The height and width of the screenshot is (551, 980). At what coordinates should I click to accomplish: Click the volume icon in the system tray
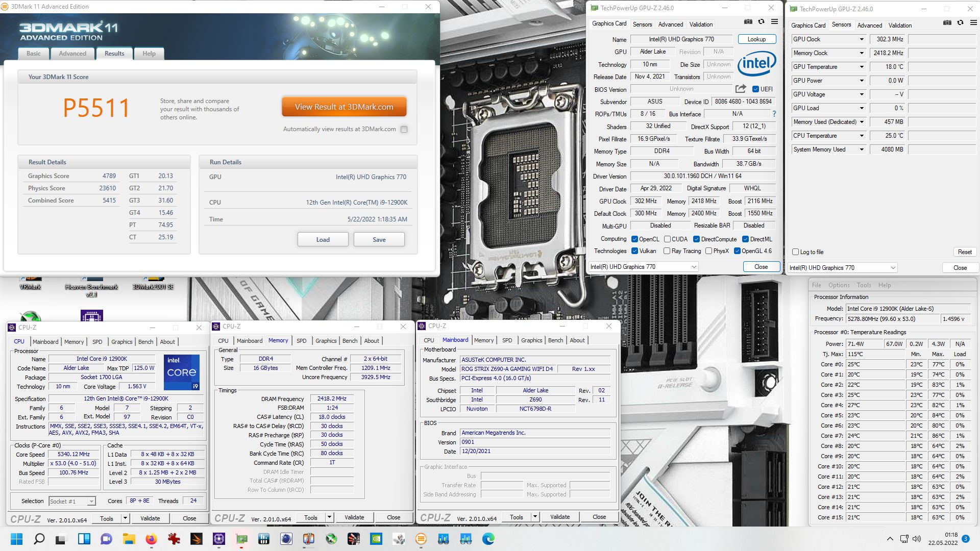point(917,539)
